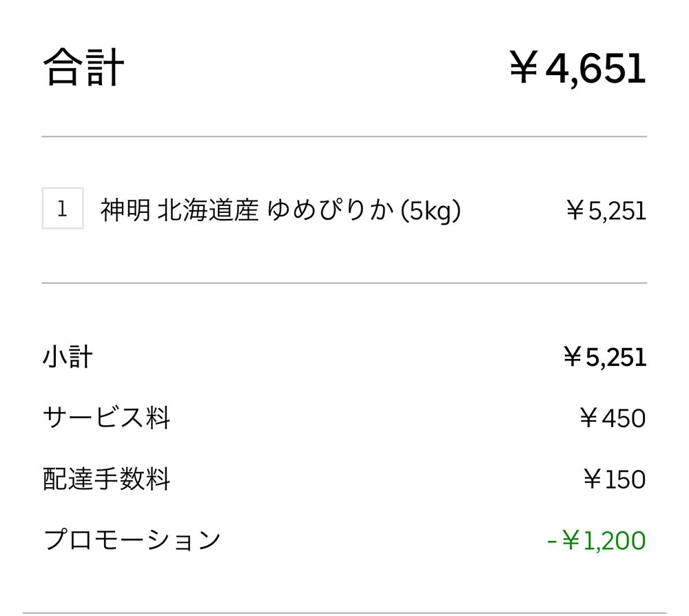
Task: Select the 小計 subtotal label
Action: click(68, 357)
